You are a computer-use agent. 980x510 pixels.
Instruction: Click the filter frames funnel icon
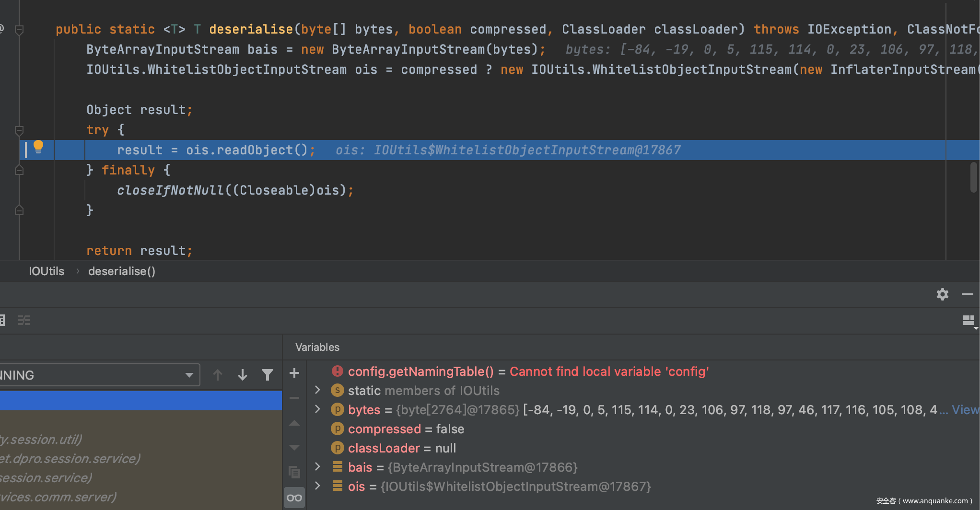click(268, 375)
